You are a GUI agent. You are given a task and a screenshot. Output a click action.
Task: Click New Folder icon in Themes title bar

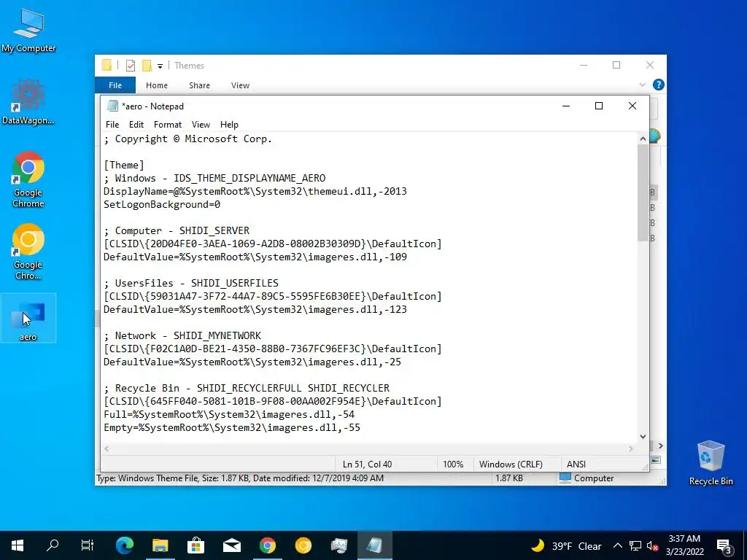pos(147,65)
